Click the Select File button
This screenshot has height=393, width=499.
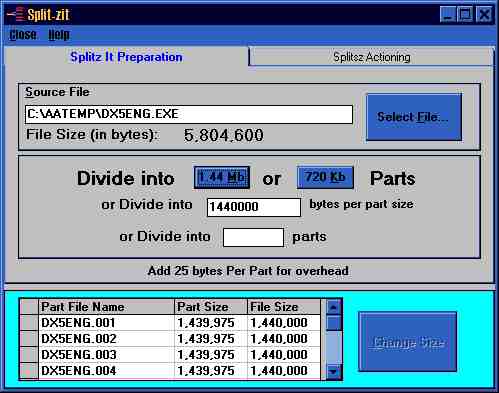tap(414, 117)
